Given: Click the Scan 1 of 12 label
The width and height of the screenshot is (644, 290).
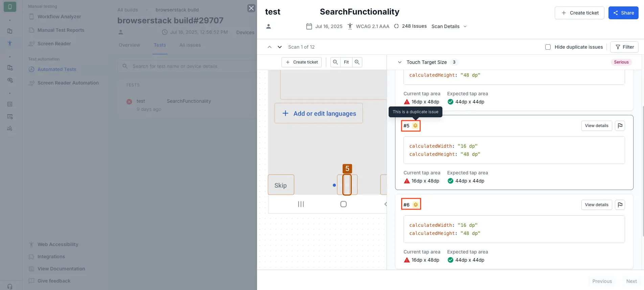Looking at the screenshot, I should point(301,47).
